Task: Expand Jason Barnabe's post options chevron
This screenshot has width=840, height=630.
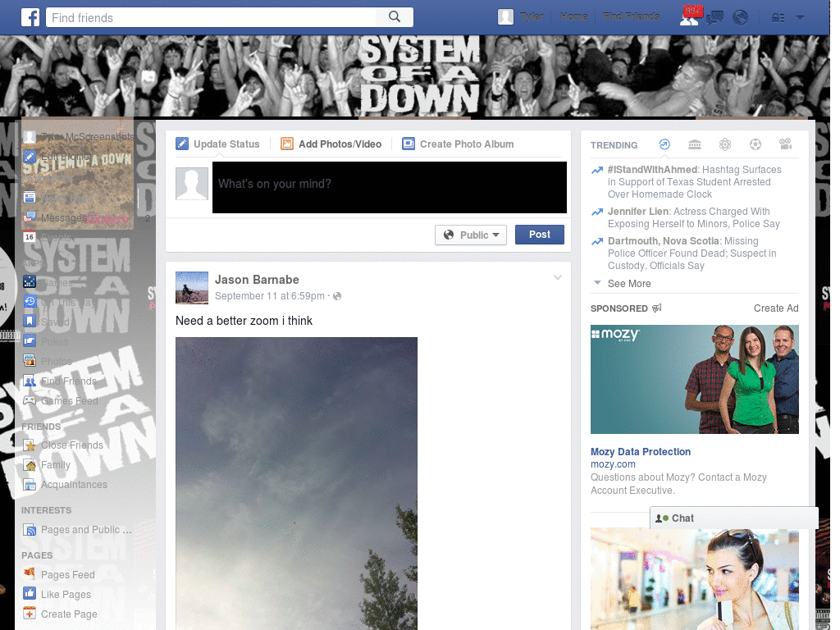Action: [559, 277]
